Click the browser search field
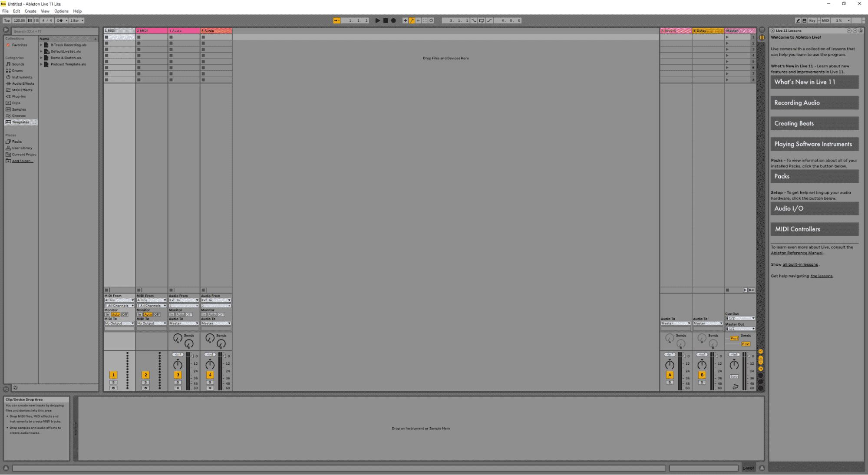Image resolution: width=868 pixels, height=475 pixels. pos(55,31)
